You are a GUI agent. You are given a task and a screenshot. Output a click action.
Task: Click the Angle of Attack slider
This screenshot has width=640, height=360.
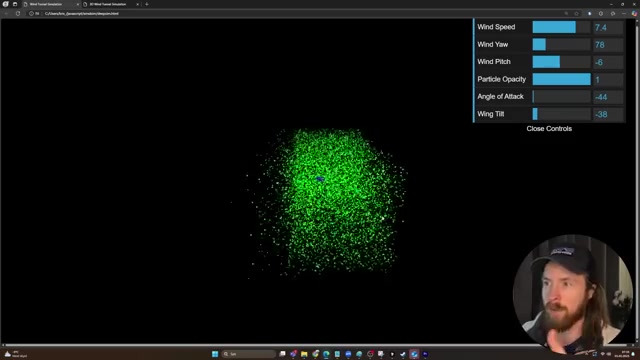561,97
